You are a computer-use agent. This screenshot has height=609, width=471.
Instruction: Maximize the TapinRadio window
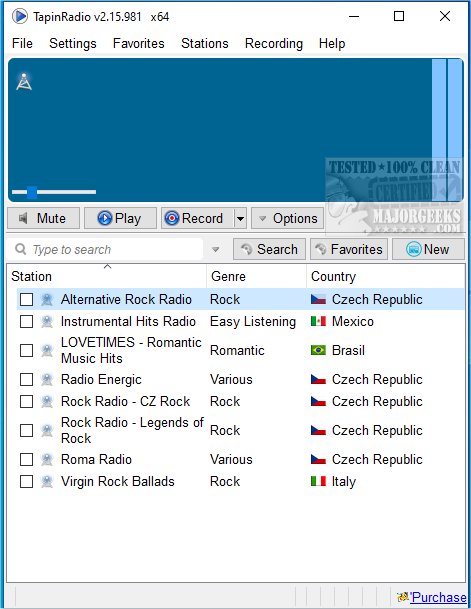pos(399,16)
